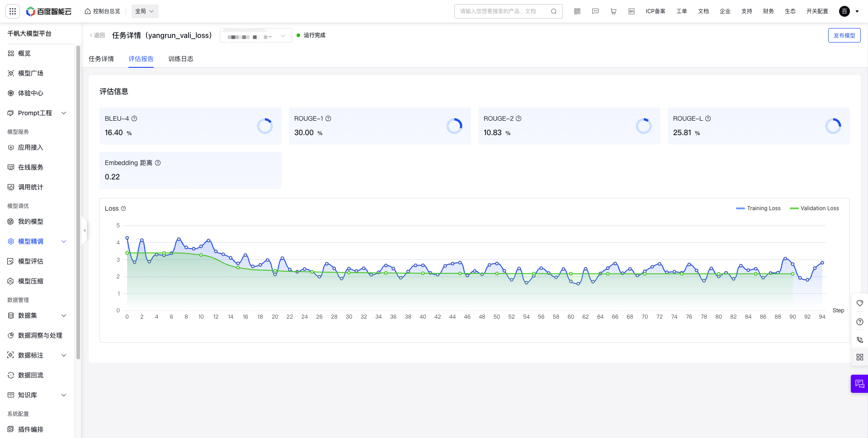Expand the task version selector dropdown
Viewport: 868px width, 438px height.
(x=256, y=35)
